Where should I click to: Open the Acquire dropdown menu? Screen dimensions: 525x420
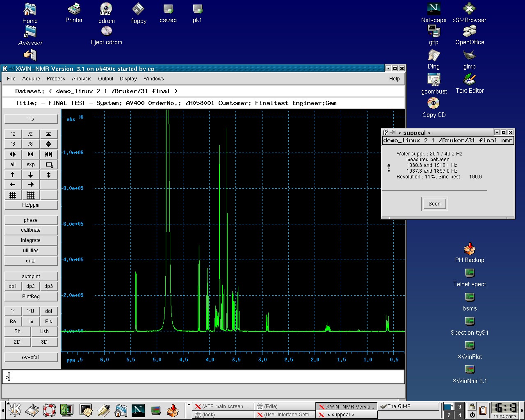click(31, 79)
